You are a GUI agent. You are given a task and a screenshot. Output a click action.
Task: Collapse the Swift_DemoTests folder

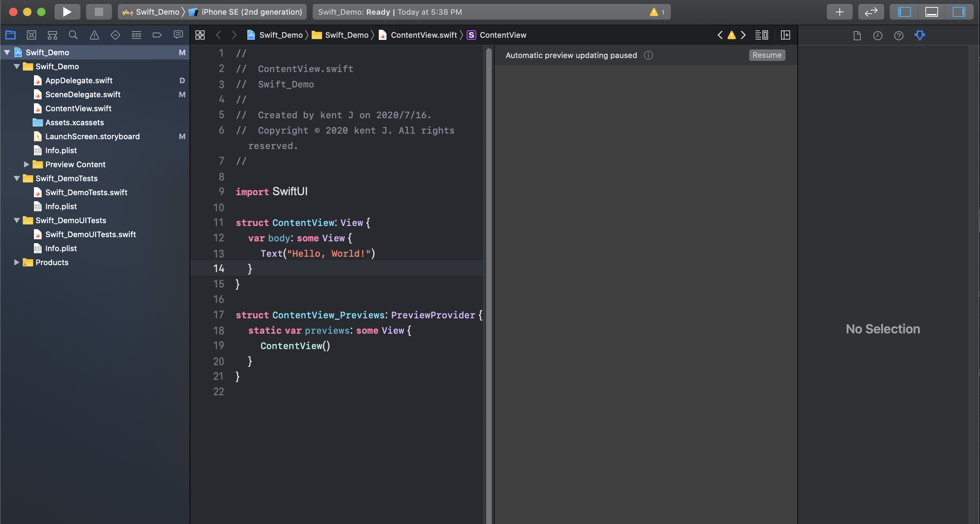pyautogui.click(x=16, y=178)
